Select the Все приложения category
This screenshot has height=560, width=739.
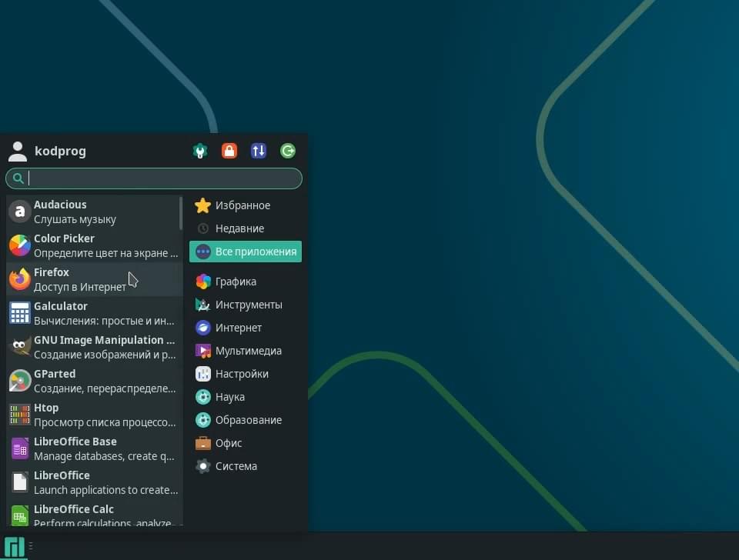246,252
